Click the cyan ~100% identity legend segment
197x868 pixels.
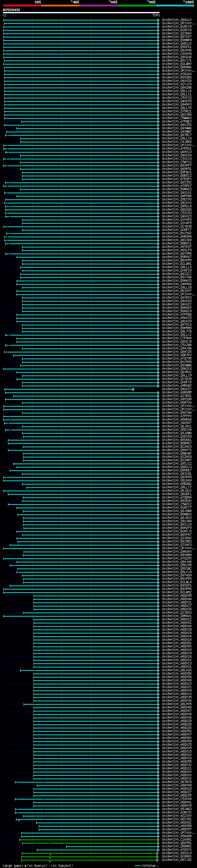pyautogui.click(x=175, y=6)
